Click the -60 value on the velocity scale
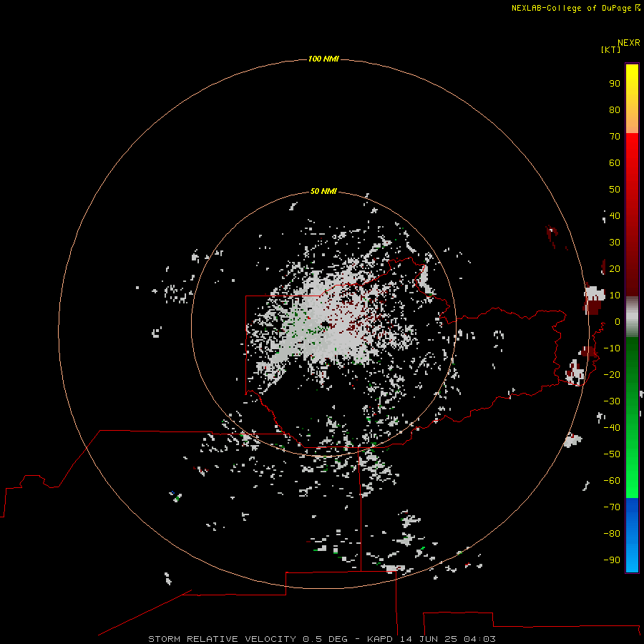644x644 pixels. click(x=612, y=481)
